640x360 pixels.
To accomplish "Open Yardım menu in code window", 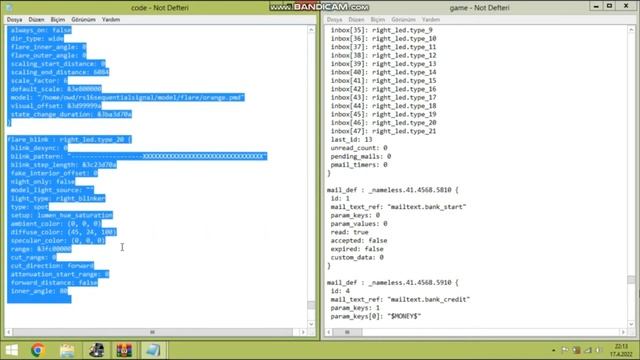I will coord(111,20).
